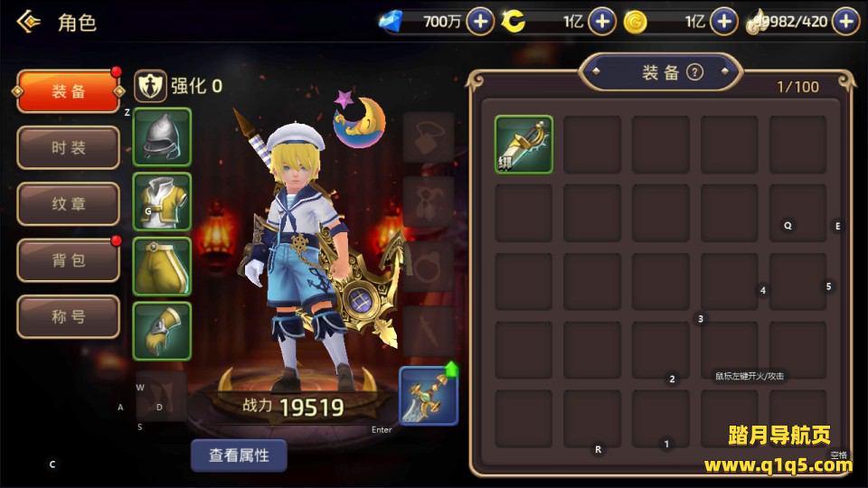Open the 纹章 tab
The height and width of the screenshot is (488, 868).
pos(68,204)
